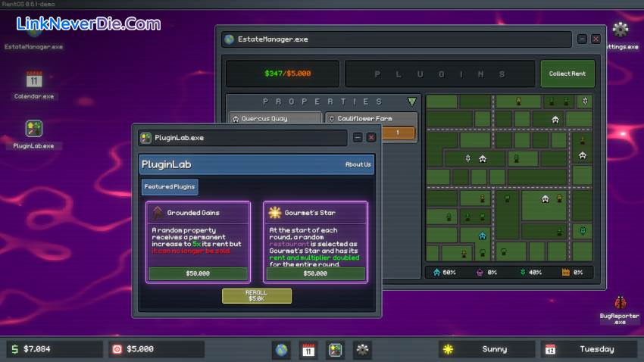Click the settings gear icon in taskbar
This screenshot has width=644, height=362.
tap(363, 349)
